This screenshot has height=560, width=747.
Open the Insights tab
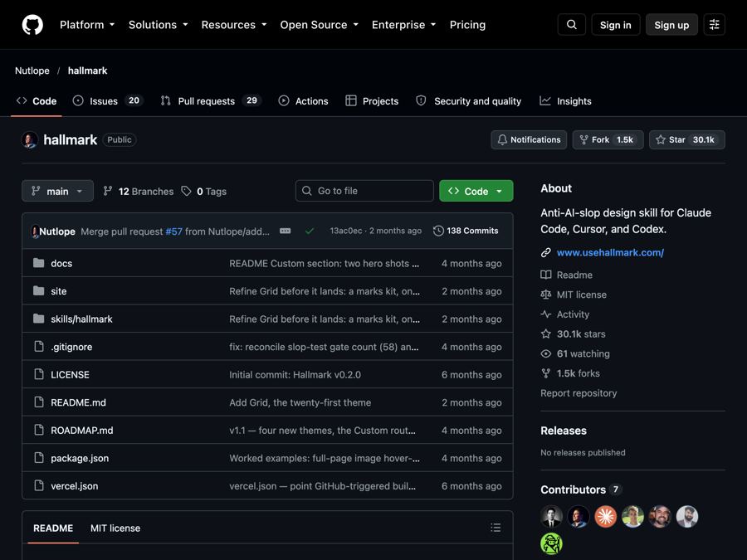point(565,101)
